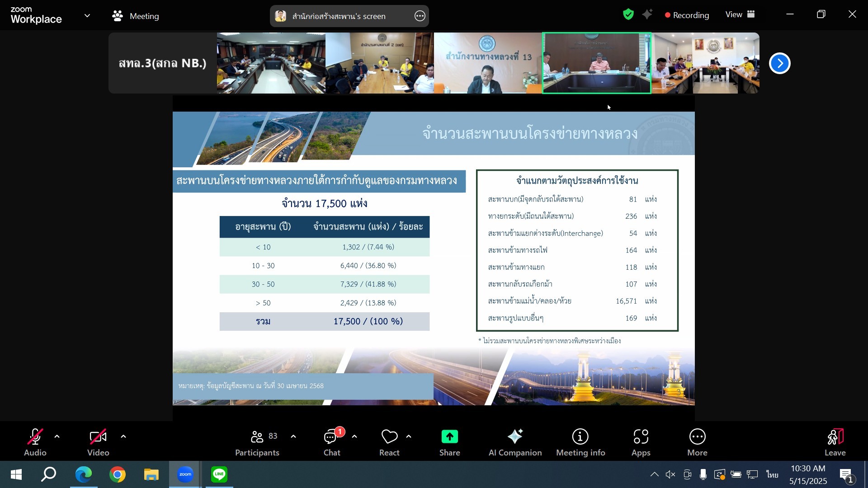Image resolution: width=868 pixels, height=488 pixels.
Task: Open Zoom Workplace dropdown chevron
Action: tap(87, 16)
